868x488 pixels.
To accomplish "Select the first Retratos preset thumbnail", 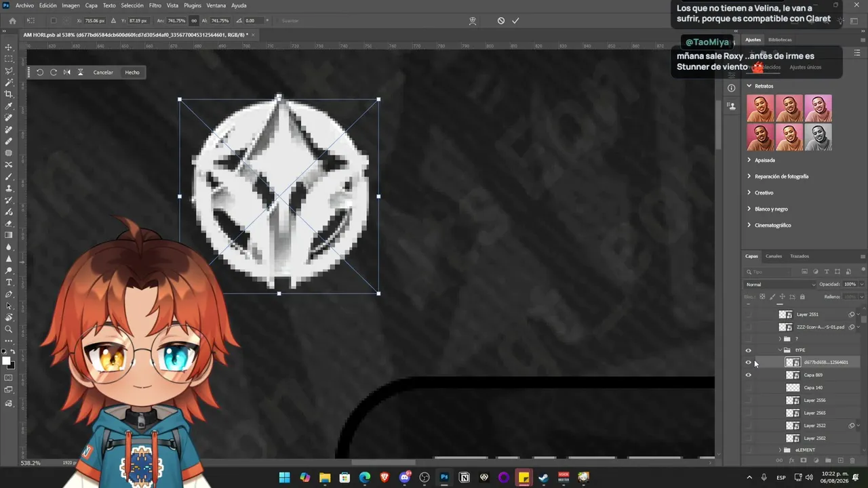I will tap(760, 108).
